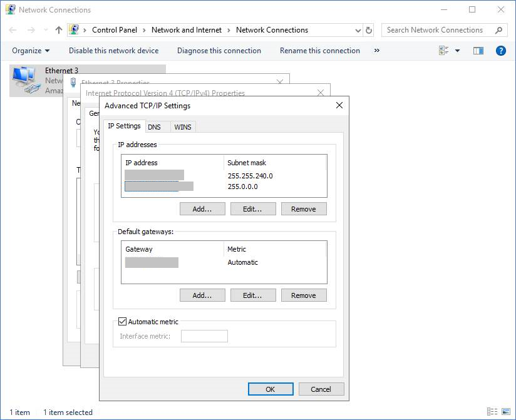
Task: Edit the selected IP address
Action: tap(253, 209)
